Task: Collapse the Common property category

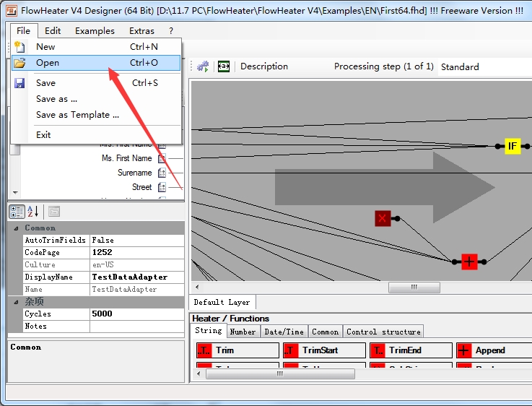Action: tap(16, 228)
